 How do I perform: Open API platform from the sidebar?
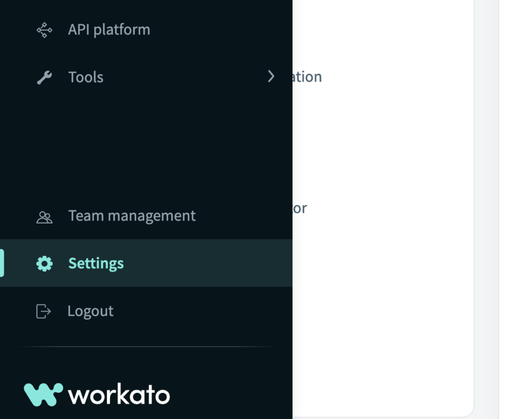pyautogui.click(x=110, y=30)
